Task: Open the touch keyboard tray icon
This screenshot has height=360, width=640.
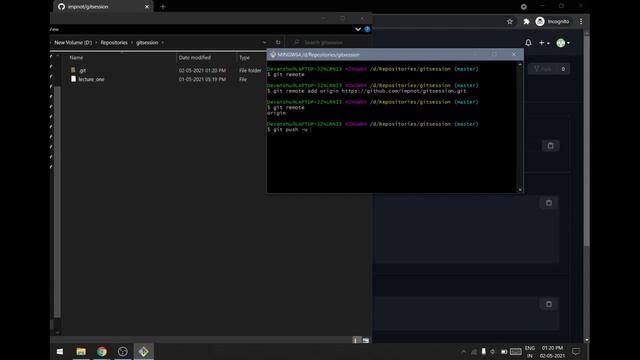Action: click(x=516, y=351)
